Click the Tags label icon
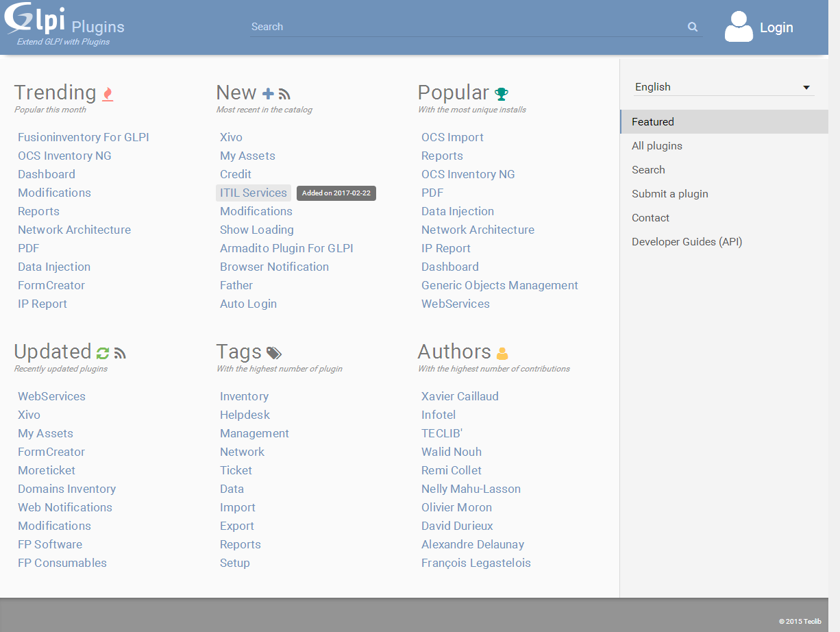The height and width of the screenshot is (632, 840). tap(274, 353)
